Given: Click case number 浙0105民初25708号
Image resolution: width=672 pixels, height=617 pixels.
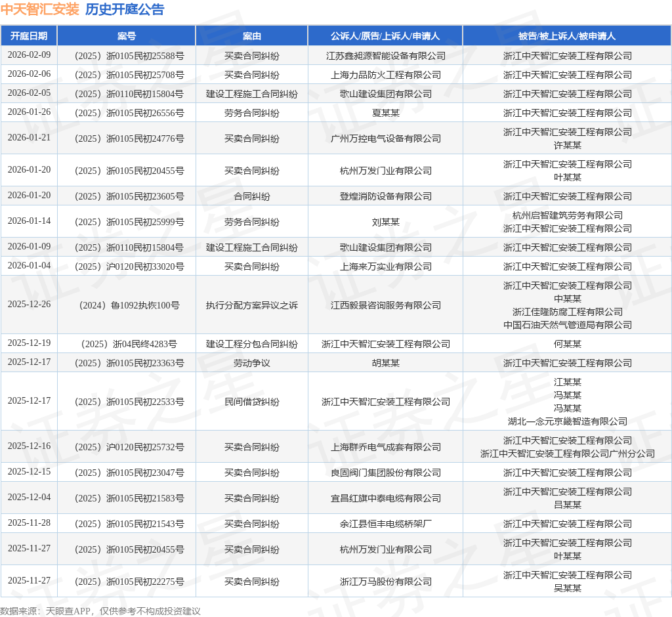Looking at the screenshot, I should [129, 75].
